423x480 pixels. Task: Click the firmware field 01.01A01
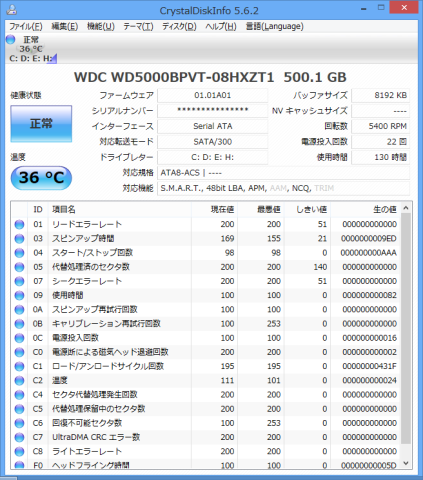coord(213,95)
